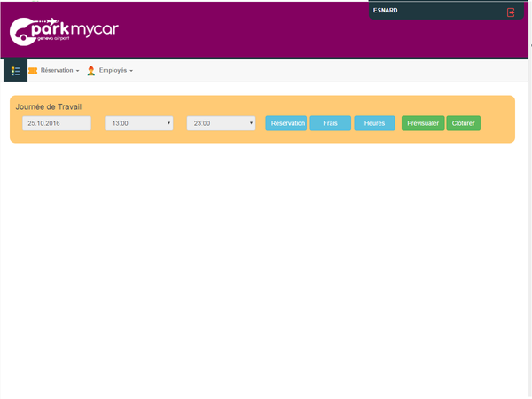532x399 pixels.
Task: Click the green Clôturer button
Action: (x=463, y=124)
